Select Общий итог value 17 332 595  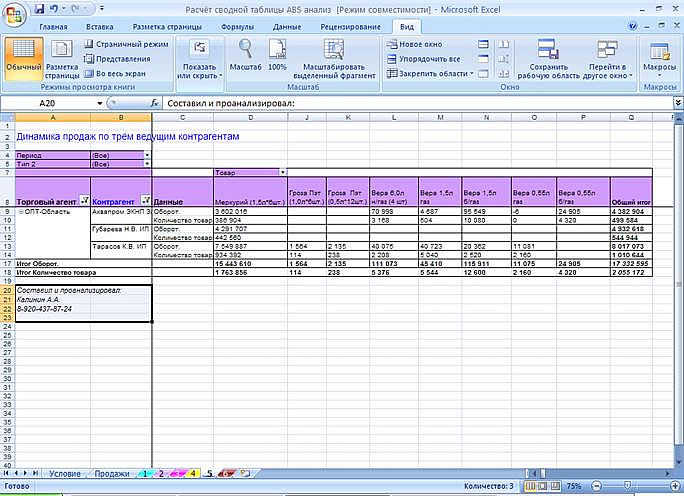[x=631, y=263]
